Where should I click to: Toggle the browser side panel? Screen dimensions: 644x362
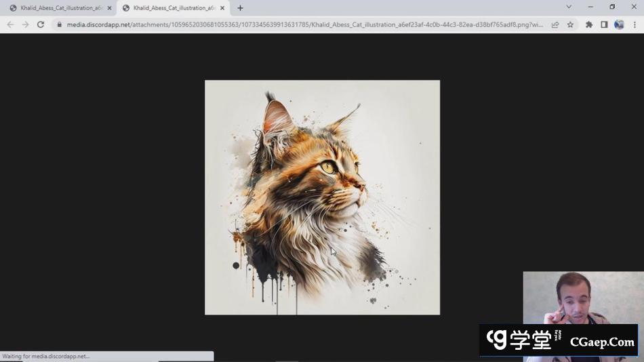[x=604, y=24]
